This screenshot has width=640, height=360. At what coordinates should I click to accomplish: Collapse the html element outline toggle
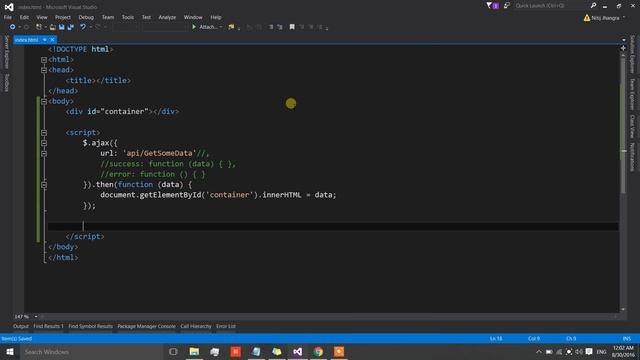44,60
